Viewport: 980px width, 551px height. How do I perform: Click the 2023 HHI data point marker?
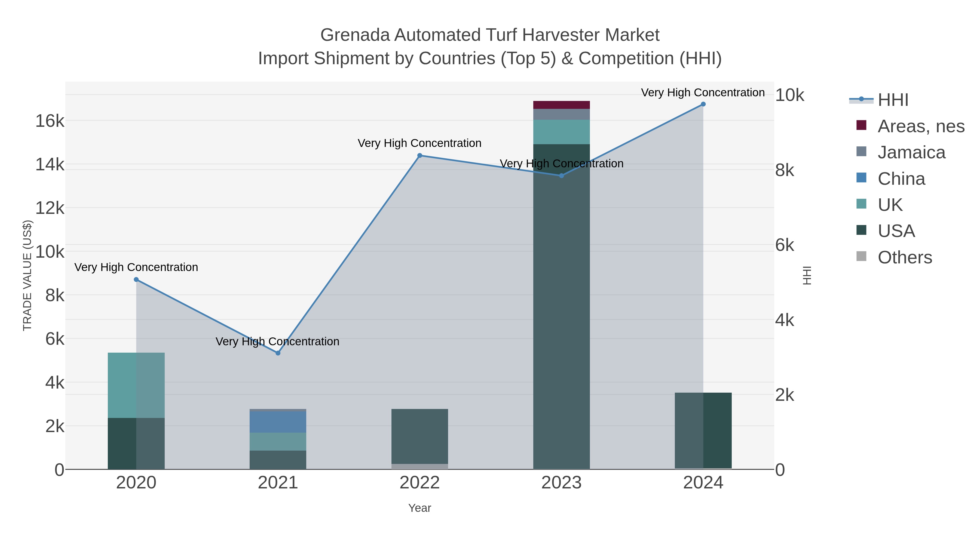(562, 176)
